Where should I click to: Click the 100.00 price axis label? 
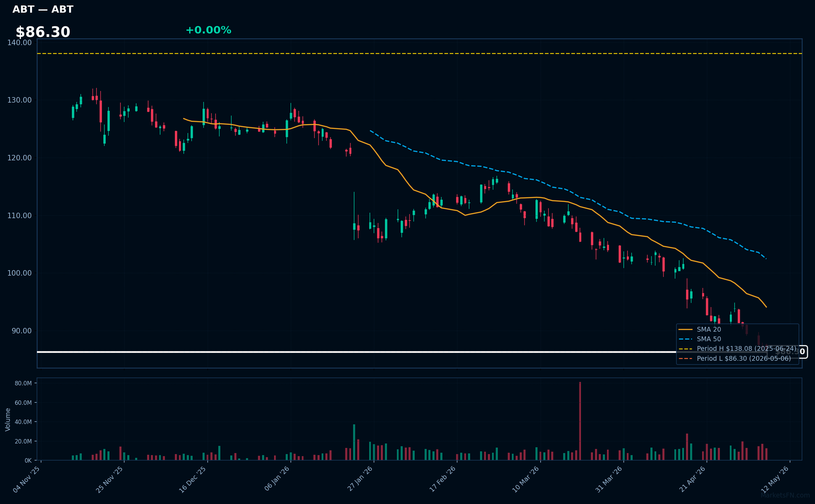point(20,273)
